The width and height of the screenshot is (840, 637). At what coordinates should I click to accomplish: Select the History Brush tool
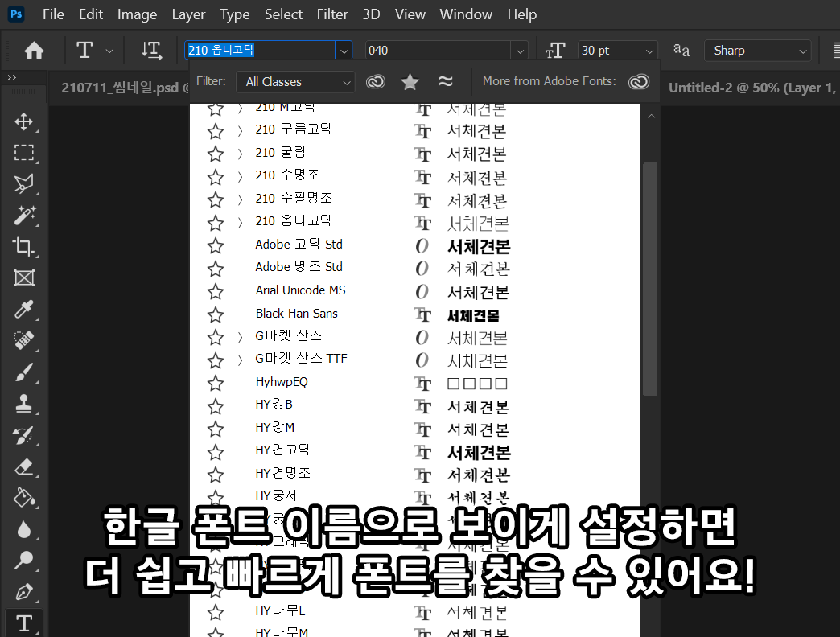(24, 435)
